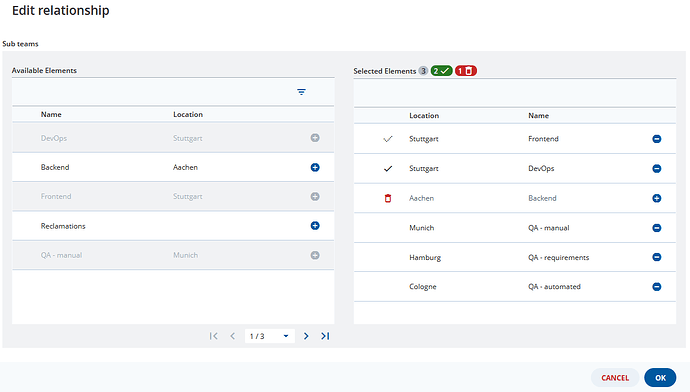Click the Hamburg location cell
The width and height of the screenshot is (690, 392).
tap(425, 257)
